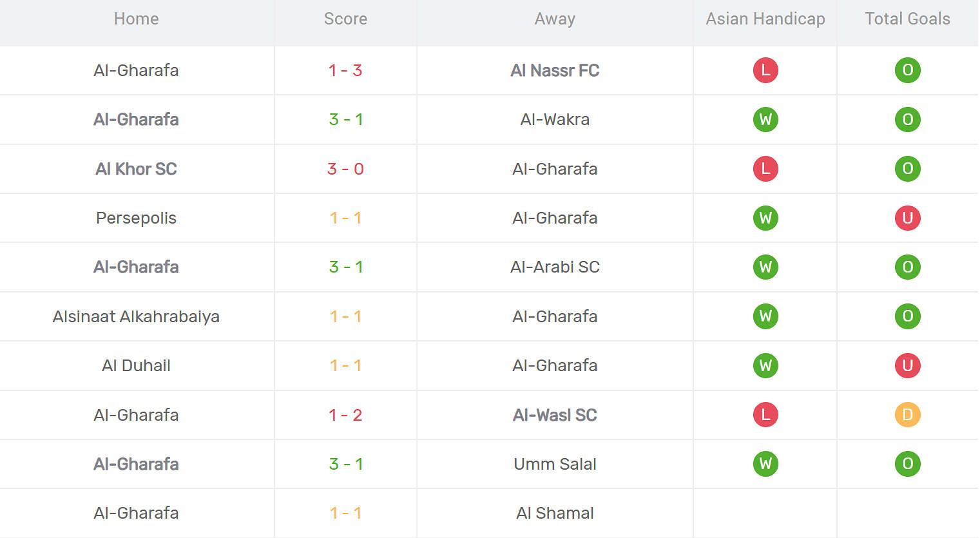Viewport: 980px width, 538px height.
Task: Click the 1 - 2 score against Al-Wasl SC
Action: tap(345, 415)
